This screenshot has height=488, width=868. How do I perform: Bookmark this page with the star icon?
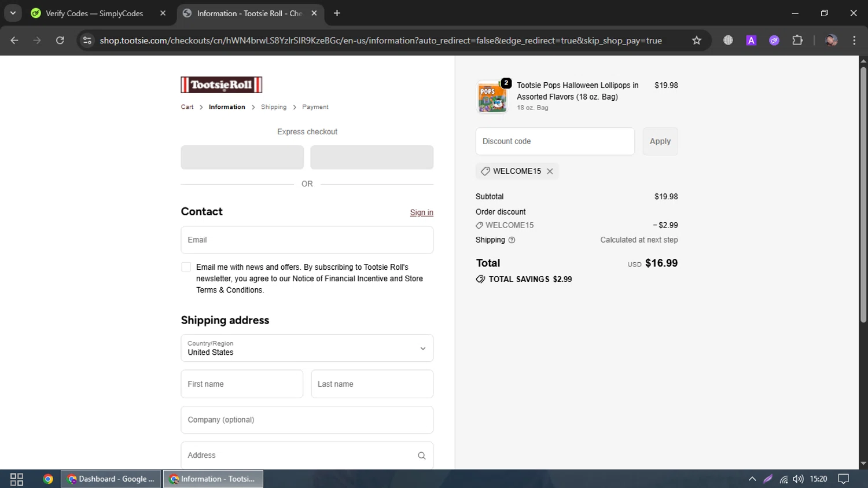pyautogui.click(x=697, y=41)
